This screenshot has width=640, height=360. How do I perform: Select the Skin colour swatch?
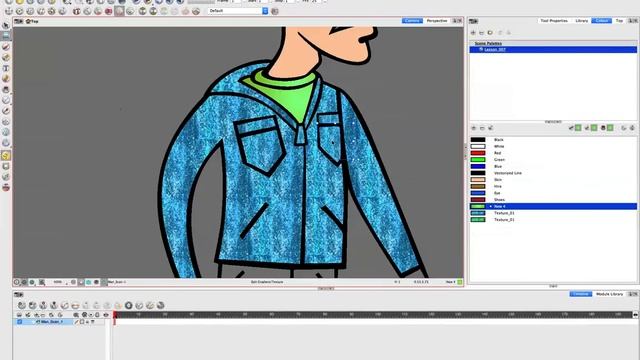pyautogui.click(x=478, y=180)
